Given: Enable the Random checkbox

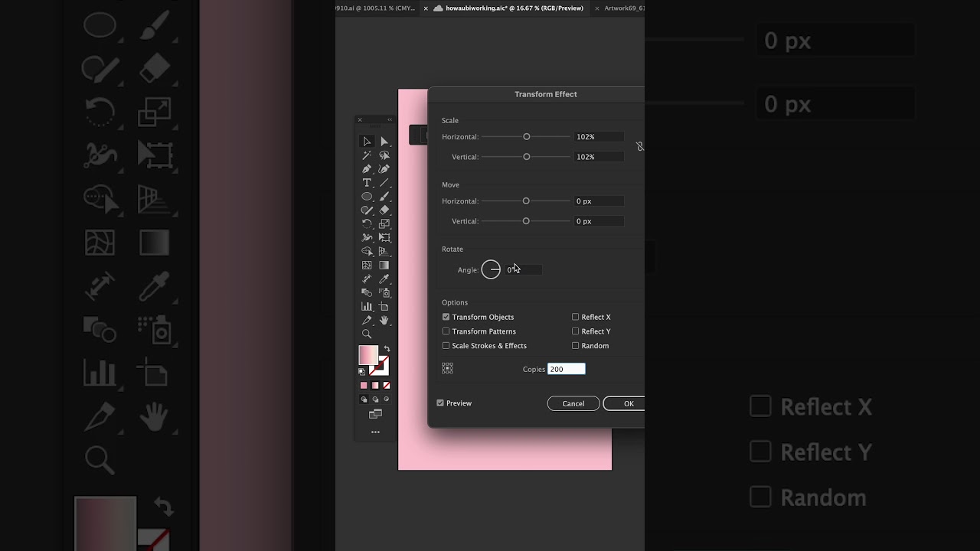Looking at the screenshot, I should coord(575,346).
